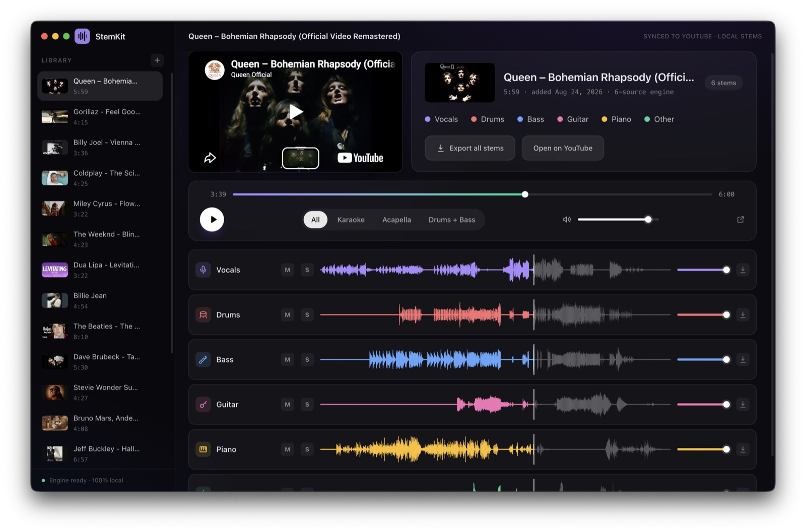This screenshot has height=532, width=806.
Task: Click Open on YouTube button
Action: pos(563,148)
